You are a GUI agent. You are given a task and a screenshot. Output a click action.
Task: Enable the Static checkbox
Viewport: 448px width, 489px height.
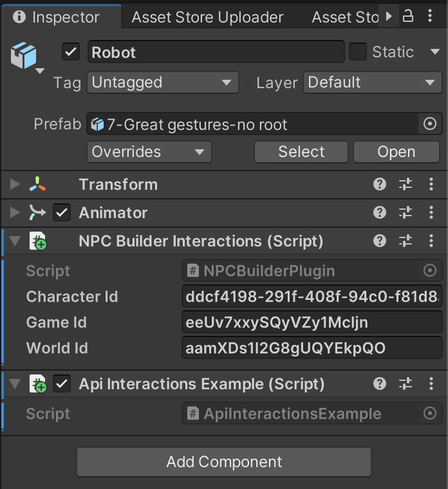tap(358, 52)
